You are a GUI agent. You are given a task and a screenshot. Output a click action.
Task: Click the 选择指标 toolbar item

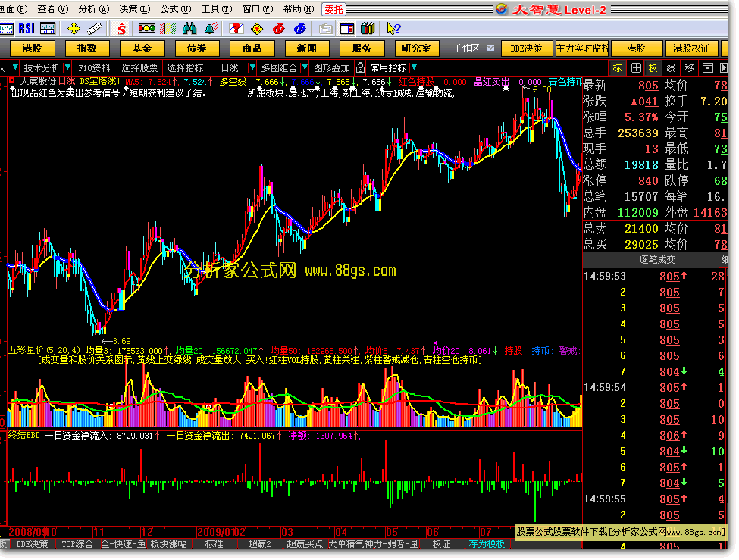(x=185, y=68)
